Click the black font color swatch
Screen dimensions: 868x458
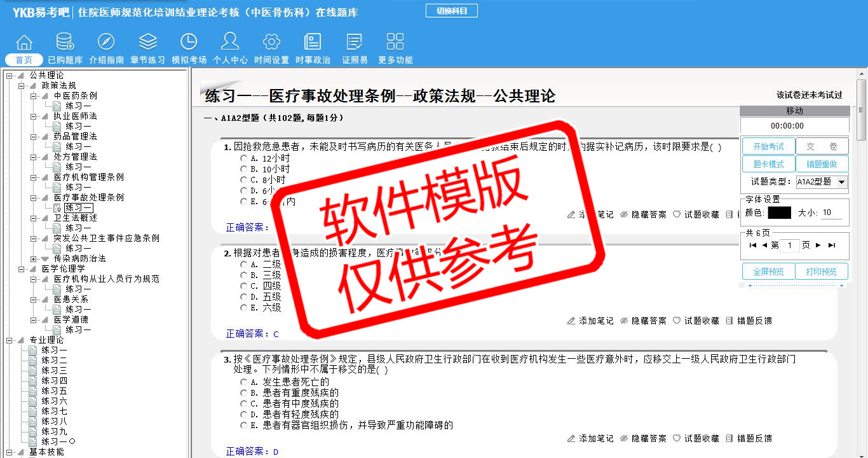[x=779, y=213]
